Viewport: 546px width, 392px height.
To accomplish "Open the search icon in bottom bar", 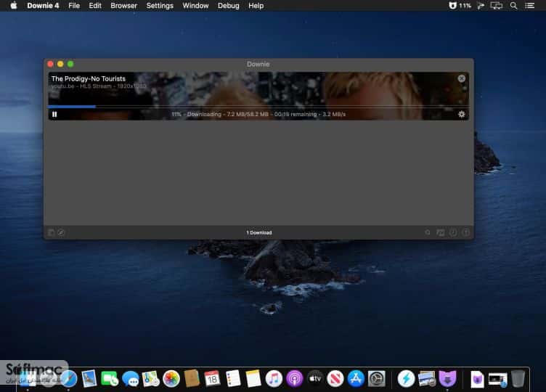I will 428,232.
